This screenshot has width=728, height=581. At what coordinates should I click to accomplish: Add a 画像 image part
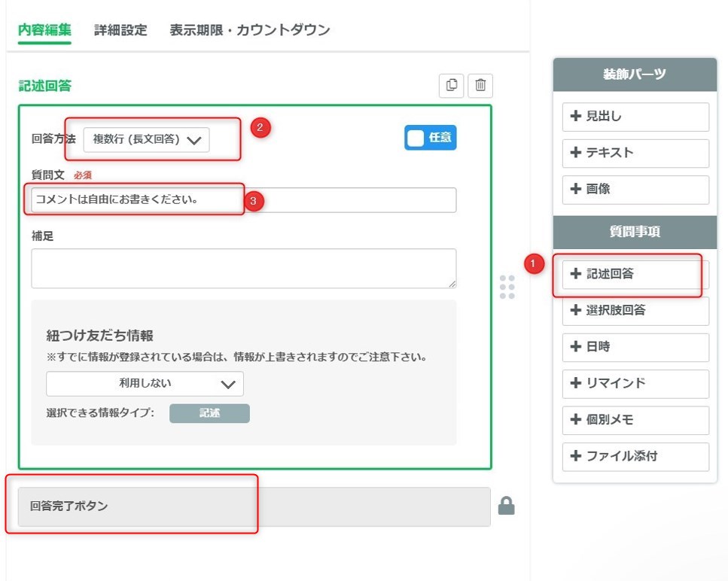tap(635, 190)
